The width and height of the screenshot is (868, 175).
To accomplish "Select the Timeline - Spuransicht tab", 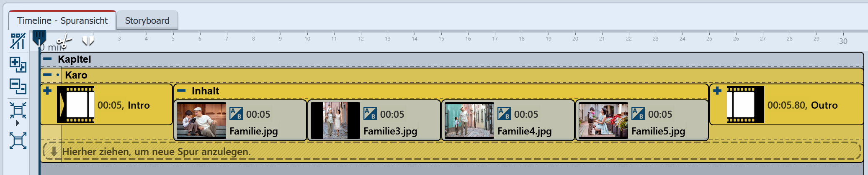I will coord(62,20).
